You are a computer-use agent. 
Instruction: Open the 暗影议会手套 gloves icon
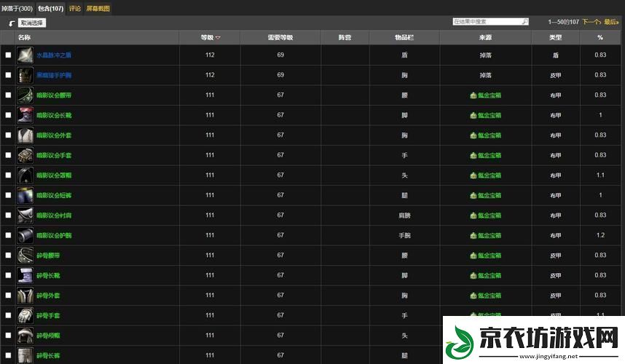25,155
